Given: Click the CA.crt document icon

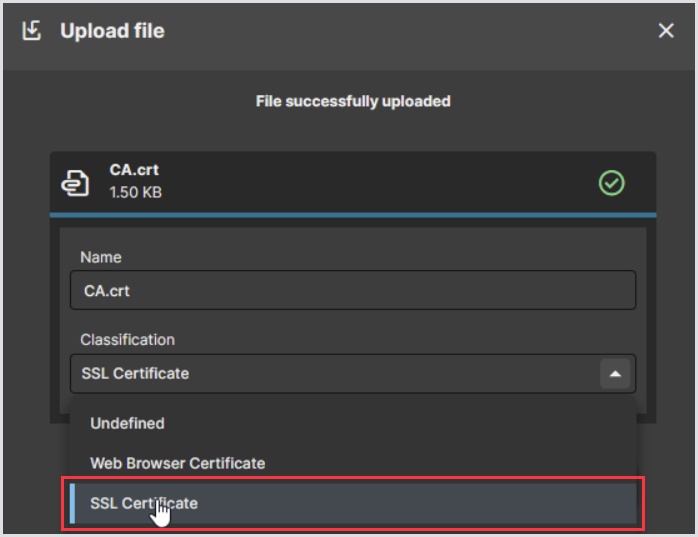Looking at the screenshot, I should 75,182.
